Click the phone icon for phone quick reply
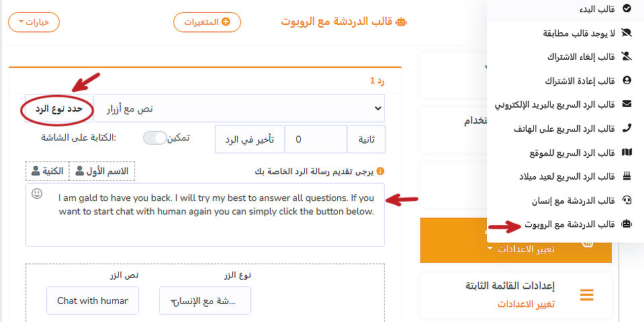This screenshot has width=644, height=322. coord(627,128)
